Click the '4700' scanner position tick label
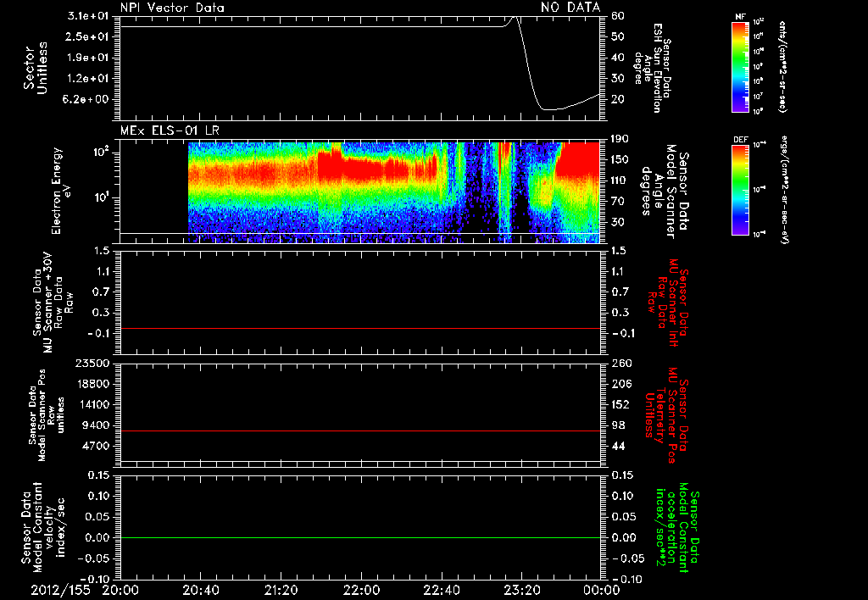The width and height of the screenshot is (868, 600). [x=95, y=446]
